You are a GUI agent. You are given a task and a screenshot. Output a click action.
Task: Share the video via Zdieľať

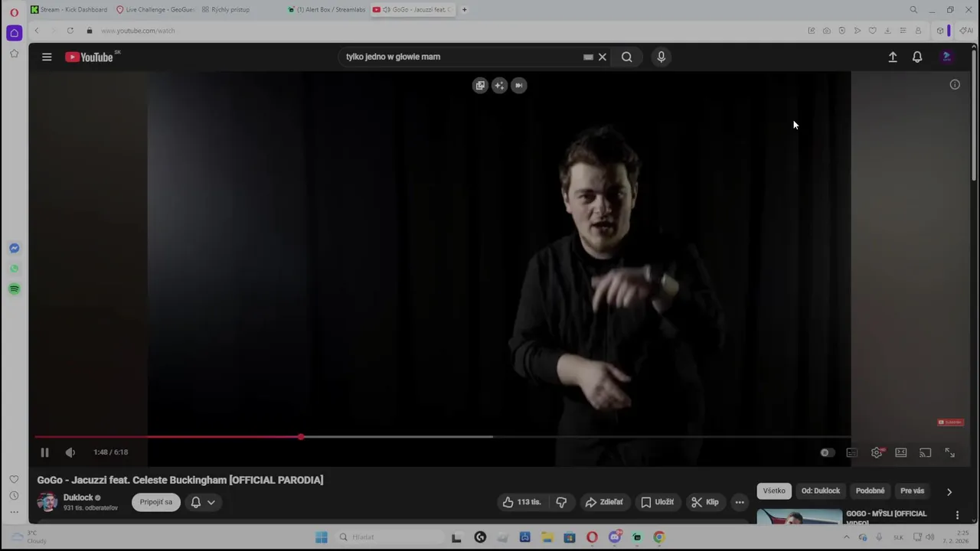pyautogui.click(x=604, y=502)
